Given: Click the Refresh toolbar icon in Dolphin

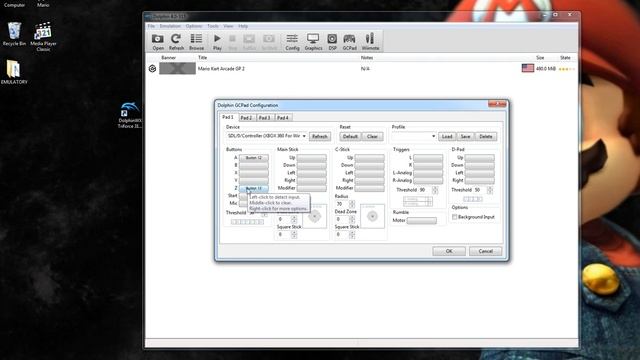Looking at the screenshot, I should click(176, 42).
